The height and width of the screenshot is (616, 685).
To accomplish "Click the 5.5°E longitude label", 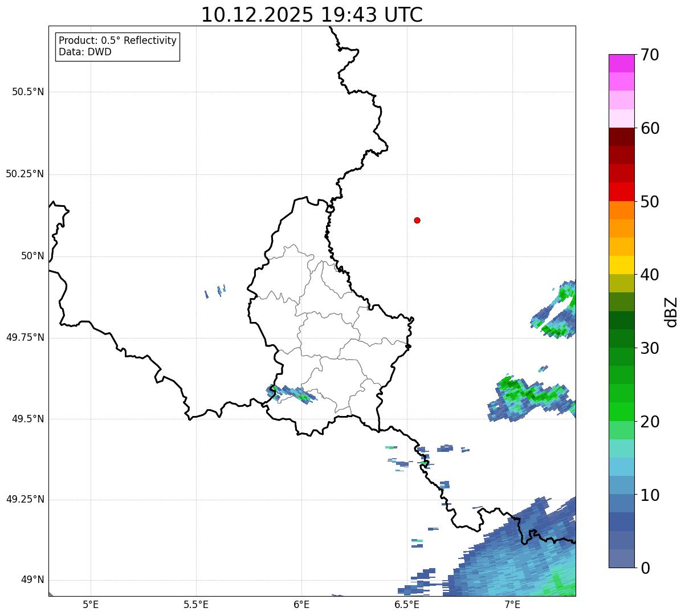I will click(196, 605).
